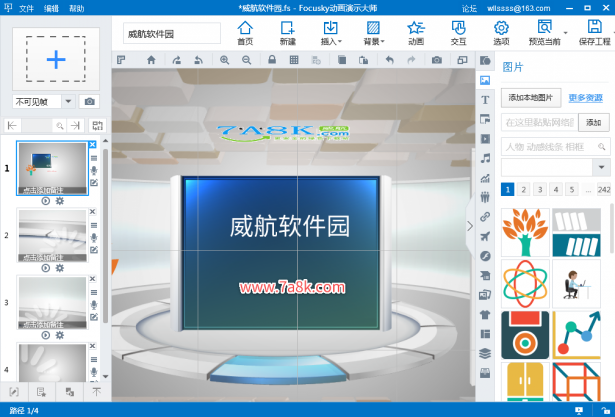Screen dimensions: 615x417
Task: Click the aspect ratio display icon
Action: tap(462, 60)
